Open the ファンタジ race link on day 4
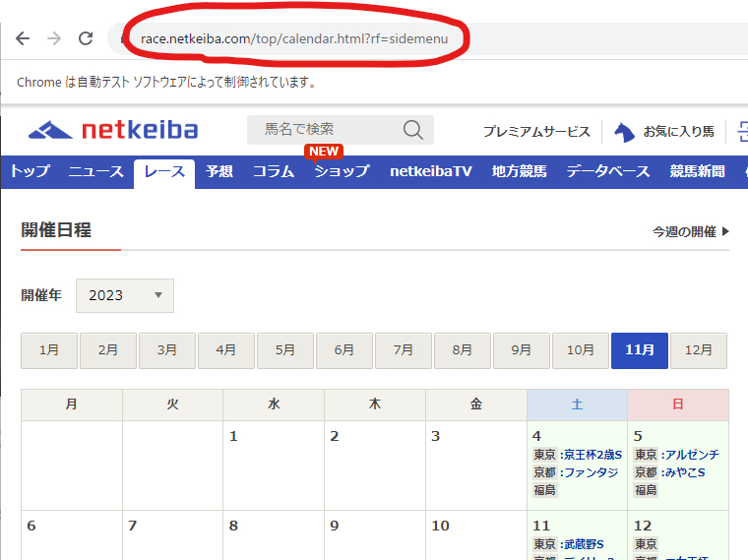This screenshot has height=560, width=748. point(592,472)
